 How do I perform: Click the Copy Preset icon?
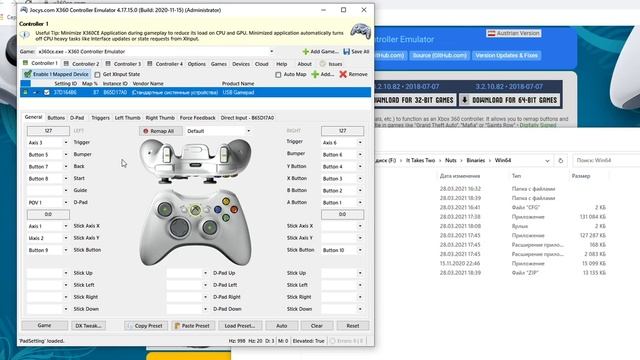(x=130, y=326)
